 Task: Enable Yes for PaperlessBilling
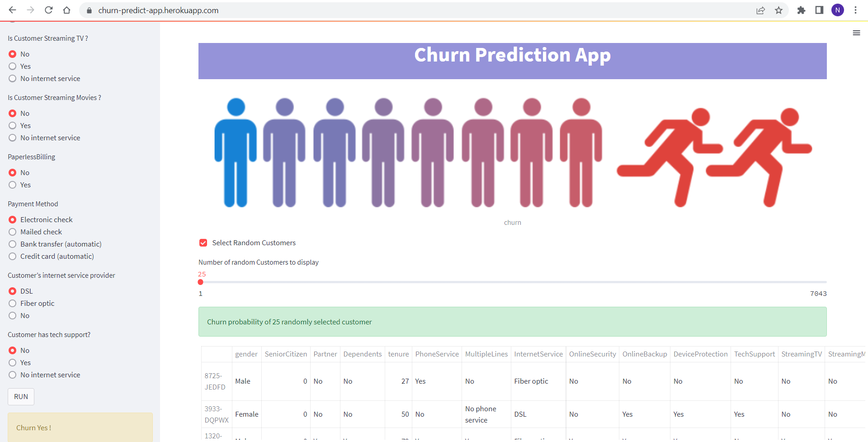click(x=12, y=185)
